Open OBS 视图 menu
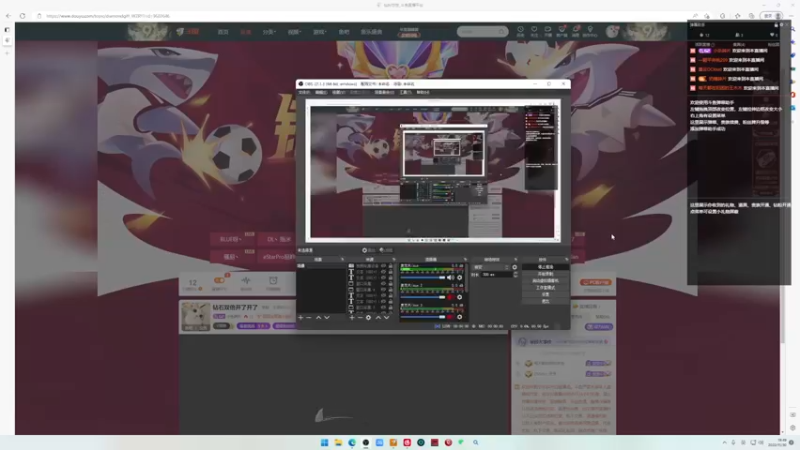This screenshot has width=800, height=450. tap(338, 92)
